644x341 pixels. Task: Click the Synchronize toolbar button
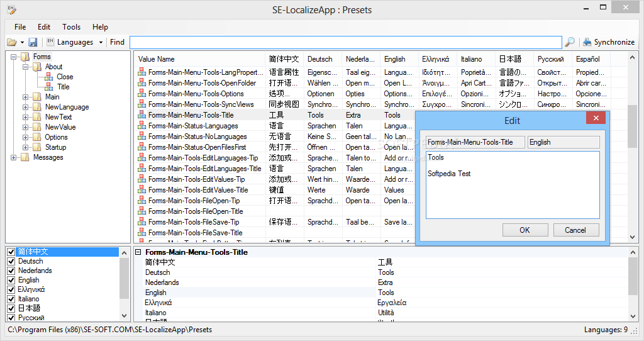coord(609,42)
